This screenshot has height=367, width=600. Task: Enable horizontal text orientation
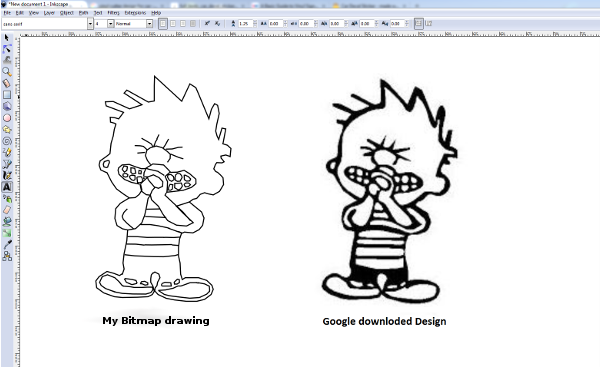coord(419,23)
